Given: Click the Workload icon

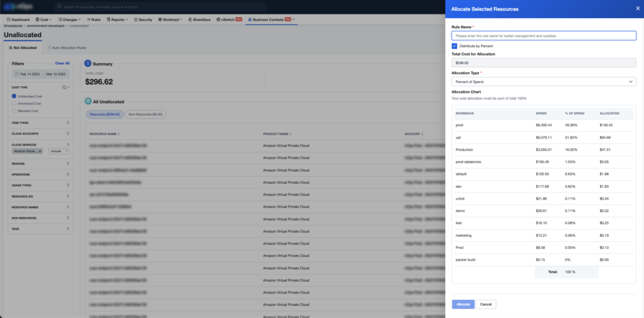Looking at the screenshot, I should 160,20.
